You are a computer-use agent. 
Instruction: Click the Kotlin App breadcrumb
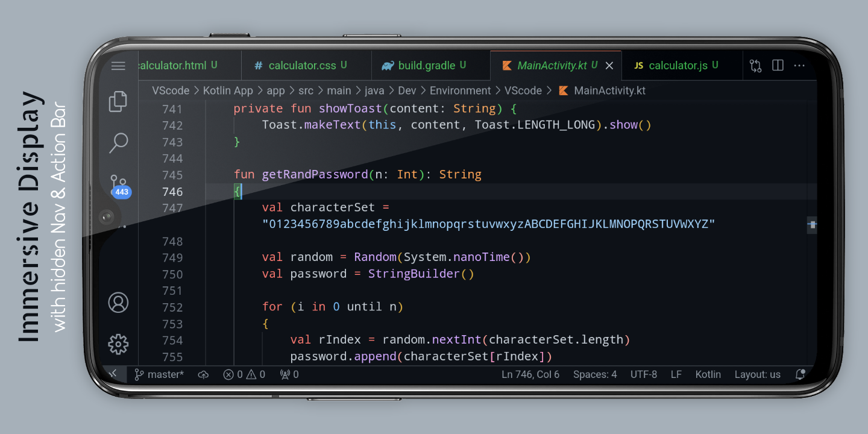click(x=228, y=90)
